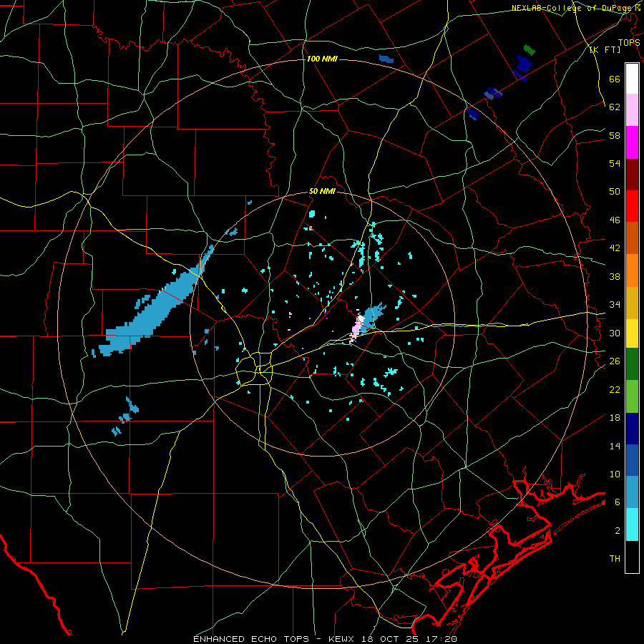This screenshot has height=644, width=644.
Task: Click the "6" legend label
Action: tap(617, 502)
